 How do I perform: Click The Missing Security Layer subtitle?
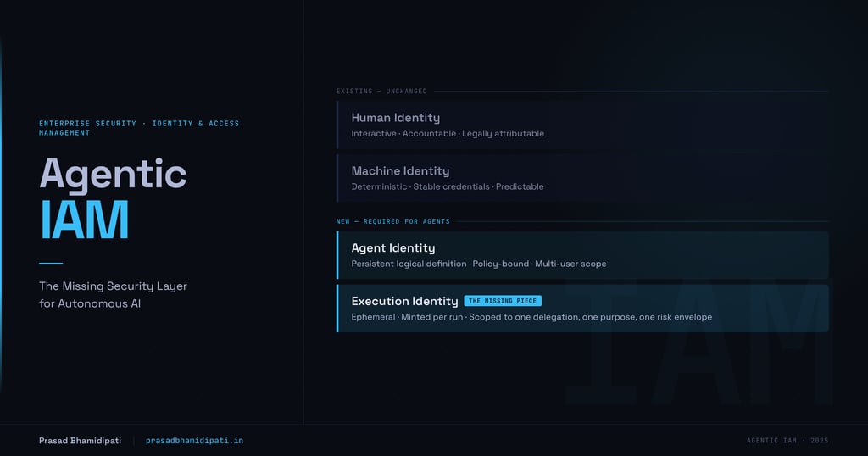[x=113, y=294]
